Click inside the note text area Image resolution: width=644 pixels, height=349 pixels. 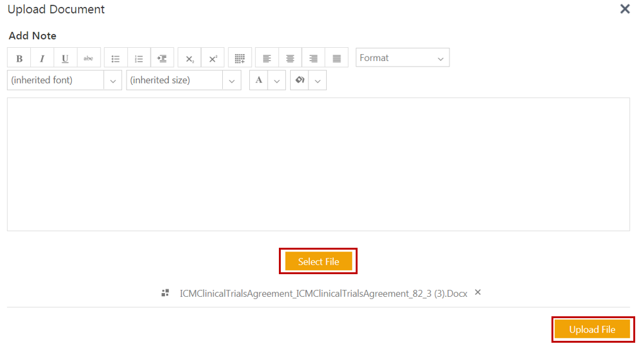pos(318,163)
